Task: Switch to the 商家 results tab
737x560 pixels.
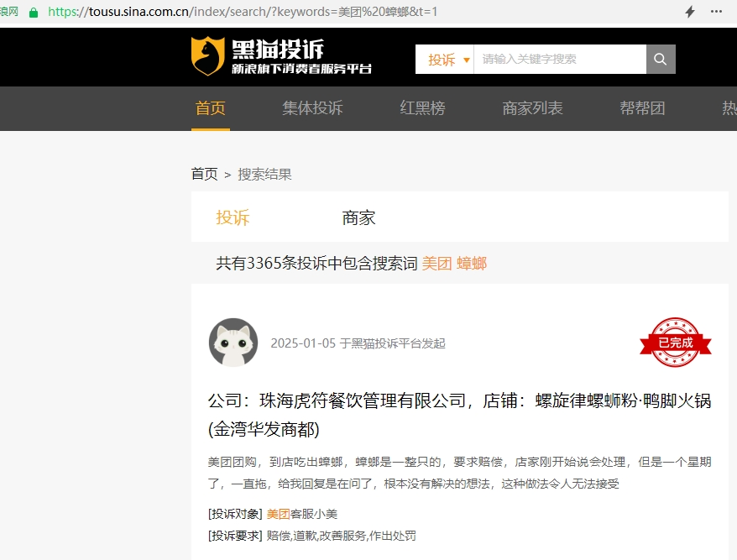Action: point(358,217)
